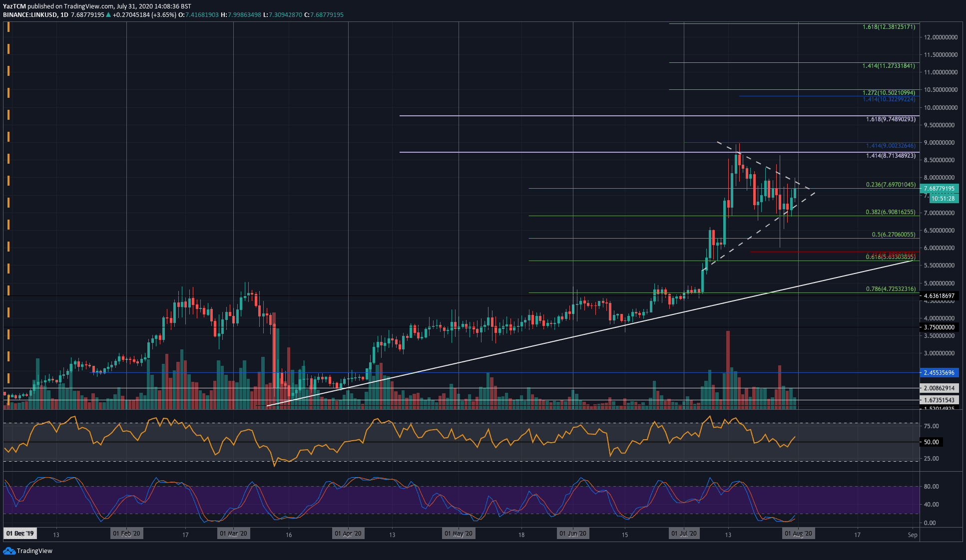
Task: Select the 0.786(4.72532316) retracement label
Action: tap(891, 289)
